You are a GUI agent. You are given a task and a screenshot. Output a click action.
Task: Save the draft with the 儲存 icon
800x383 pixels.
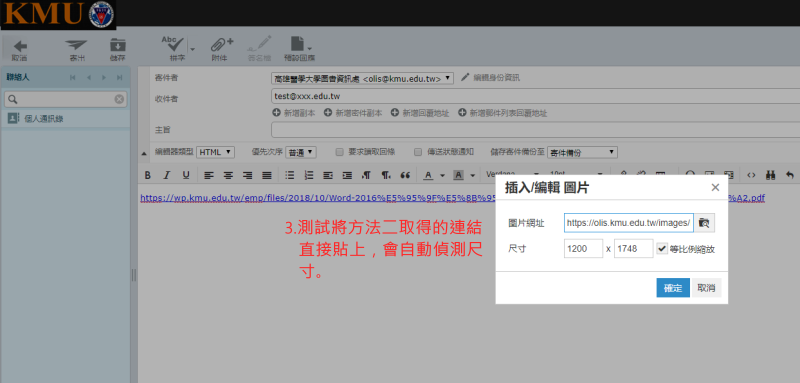coord(118,50)
